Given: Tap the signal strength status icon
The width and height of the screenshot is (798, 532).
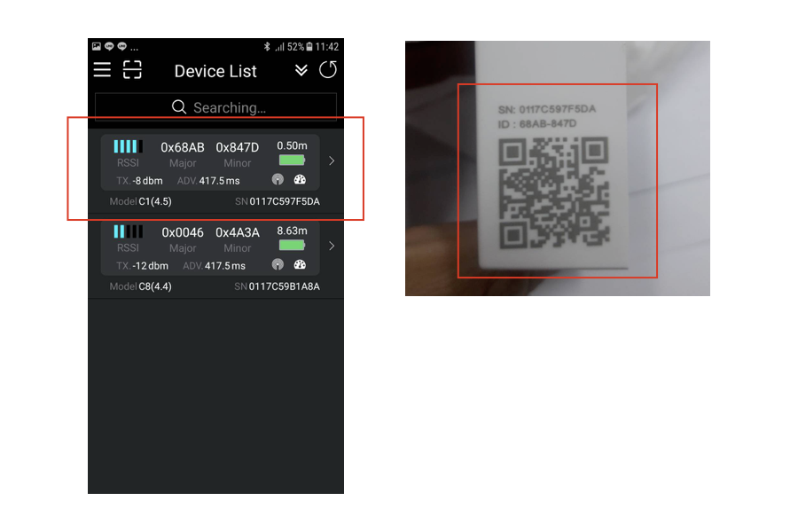Looking at the screenshot, I should [279, 47].
